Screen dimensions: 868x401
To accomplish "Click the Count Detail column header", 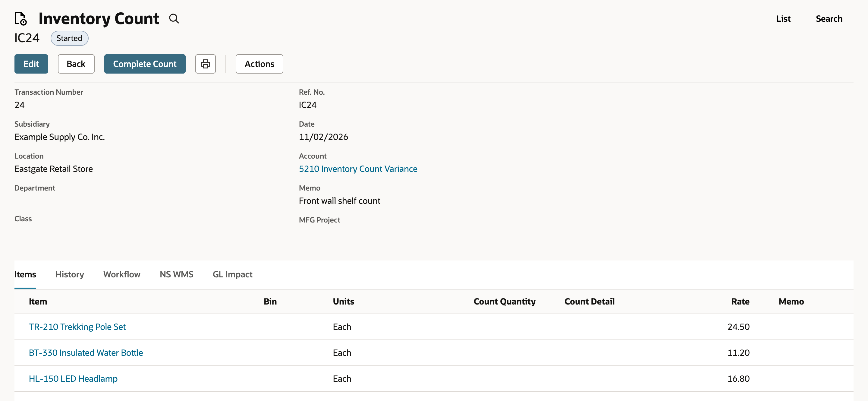I will (x=589, y=301).
